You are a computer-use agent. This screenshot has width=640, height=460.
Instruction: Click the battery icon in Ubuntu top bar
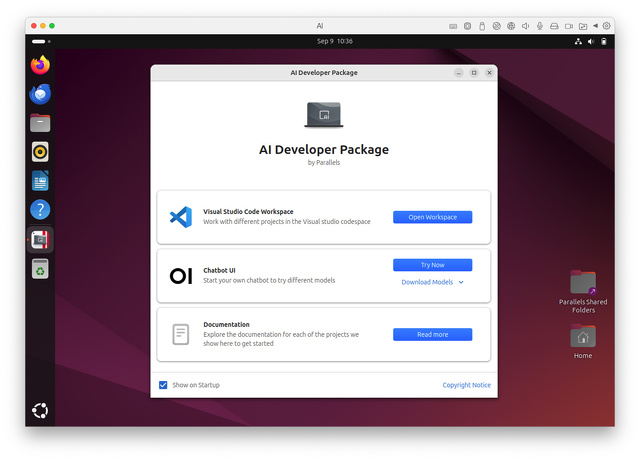(604, 41)
